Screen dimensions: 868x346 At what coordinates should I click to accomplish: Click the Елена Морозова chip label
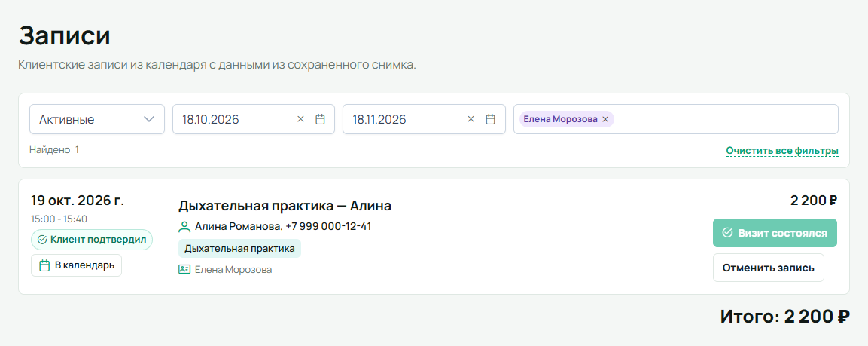[x=560, y=119]
